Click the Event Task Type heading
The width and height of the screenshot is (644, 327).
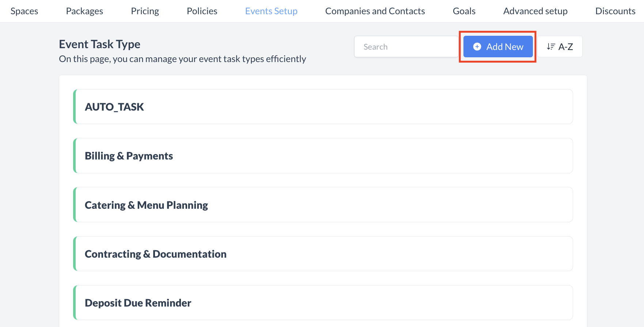click(x=99, y=44)
